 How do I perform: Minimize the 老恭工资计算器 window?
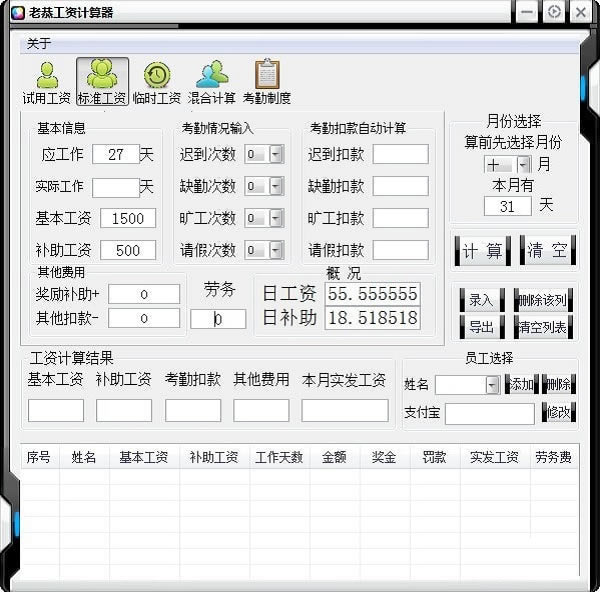[x=527, y=12]
